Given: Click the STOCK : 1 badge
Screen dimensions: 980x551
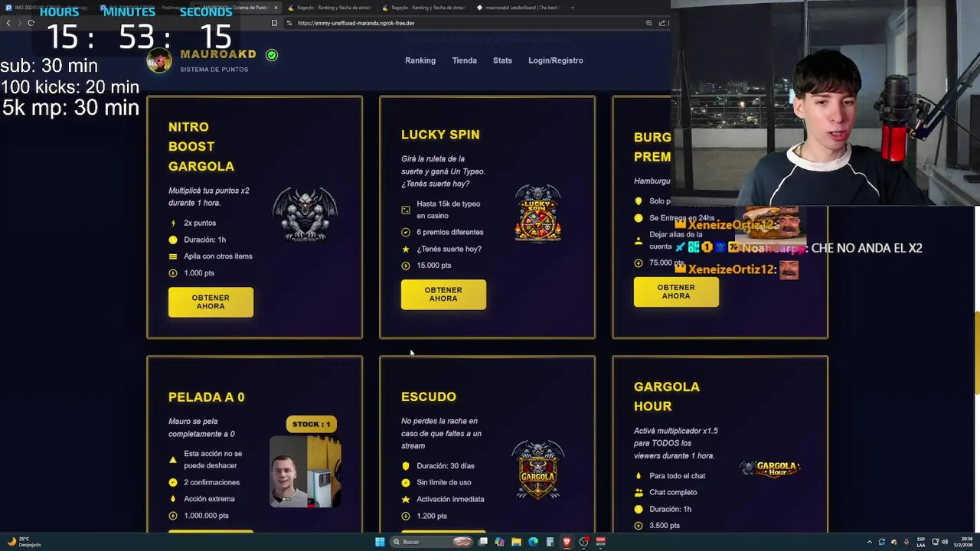Looking at the screenshot, I should pos(311,424).
